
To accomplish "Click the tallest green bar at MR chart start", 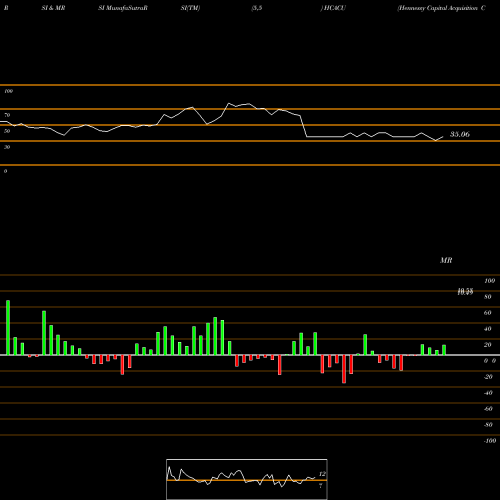I will click(x=8, y=328).
